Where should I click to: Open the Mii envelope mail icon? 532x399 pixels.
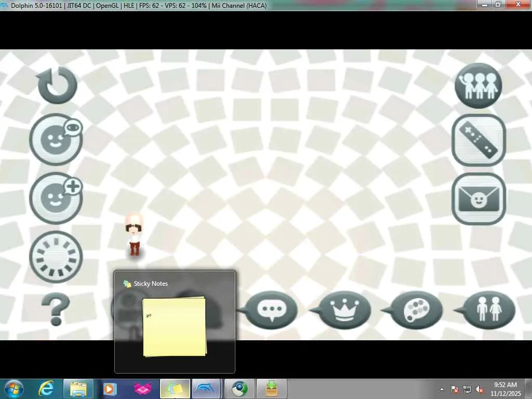pos(478,199)
